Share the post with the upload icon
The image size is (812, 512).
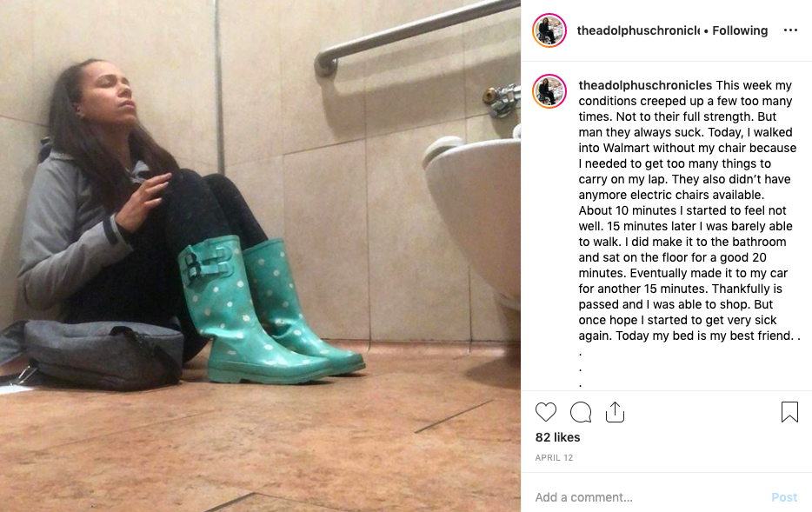tap(615, 412)
